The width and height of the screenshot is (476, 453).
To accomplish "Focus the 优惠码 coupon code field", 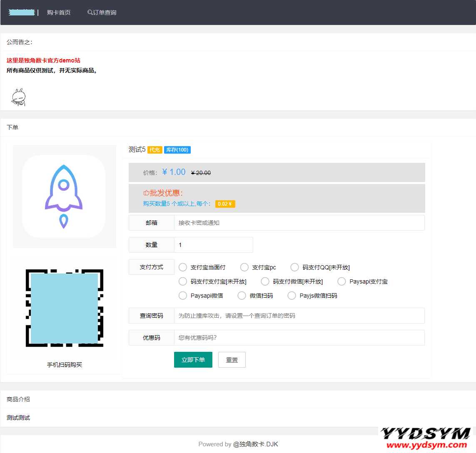I will pyautogui.click(x=299, y=338).
